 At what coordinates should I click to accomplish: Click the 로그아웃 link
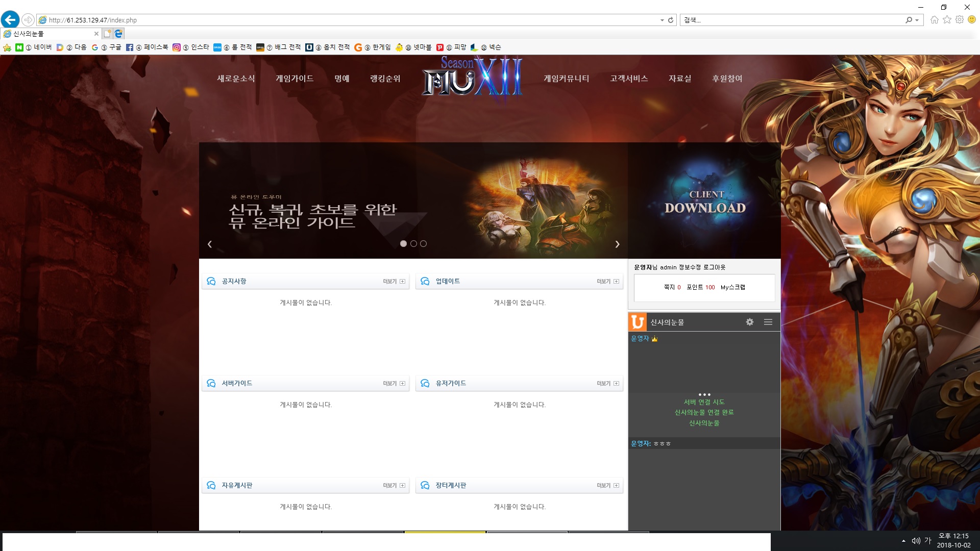pos(715,267)
